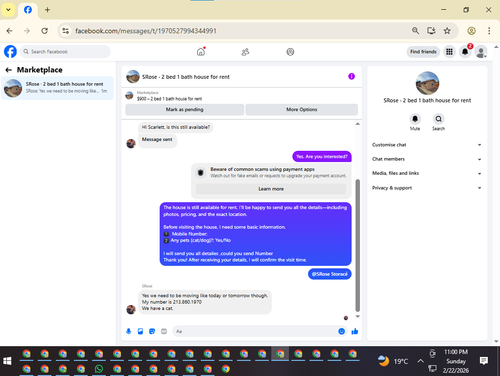The width and height of the screenshot is (500, 376).
Task: Click the zoom magnifier icon in address bar
Action: coord(415,31)
